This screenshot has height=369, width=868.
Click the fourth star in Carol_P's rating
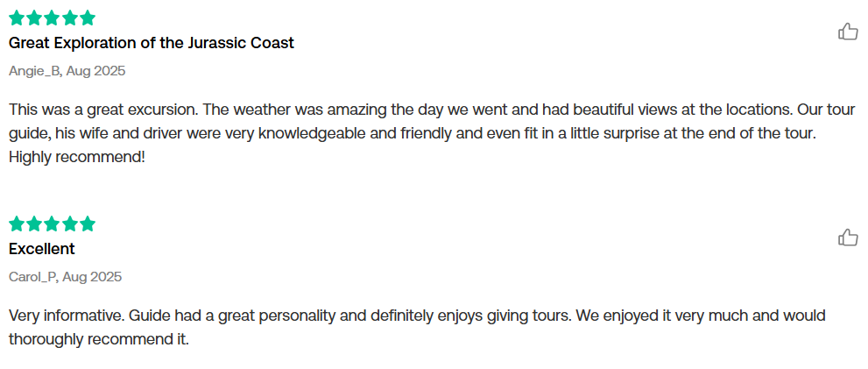pos(70,224)
